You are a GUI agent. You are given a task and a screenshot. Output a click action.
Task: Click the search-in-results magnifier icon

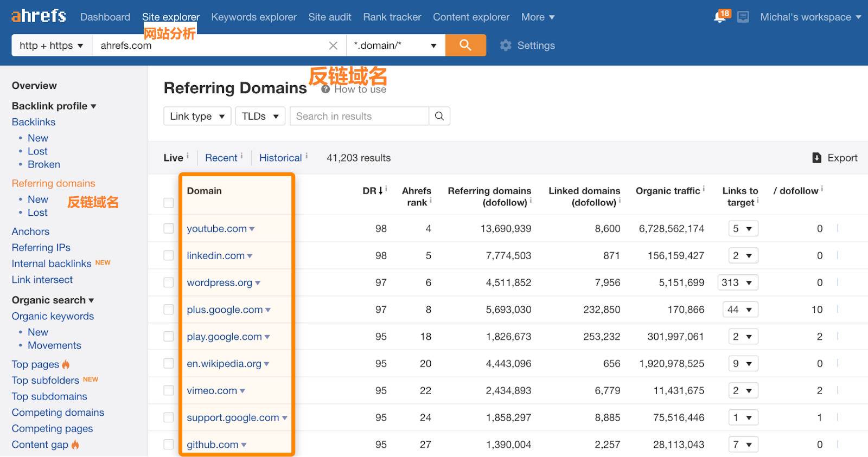click(439, 116)
